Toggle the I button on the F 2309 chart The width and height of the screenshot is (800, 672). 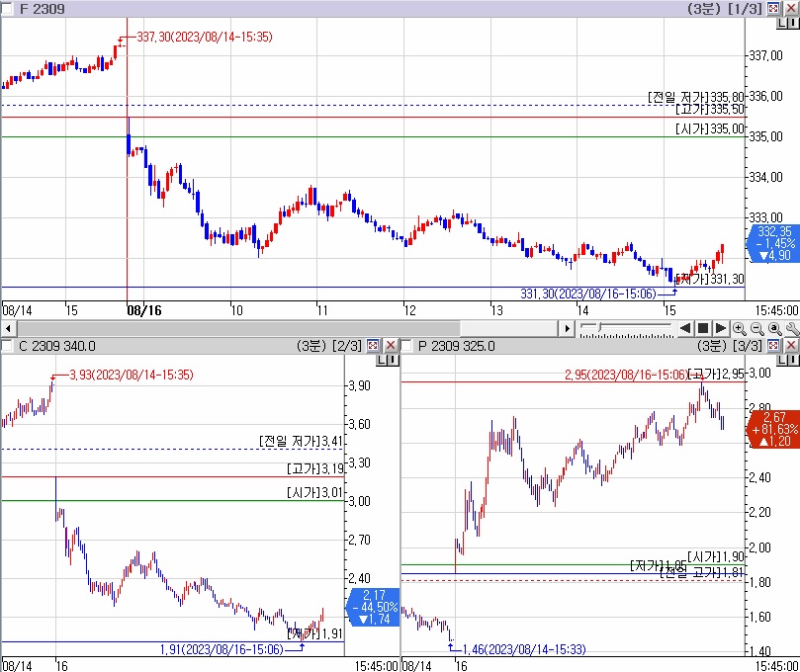[x=792, y=24]
